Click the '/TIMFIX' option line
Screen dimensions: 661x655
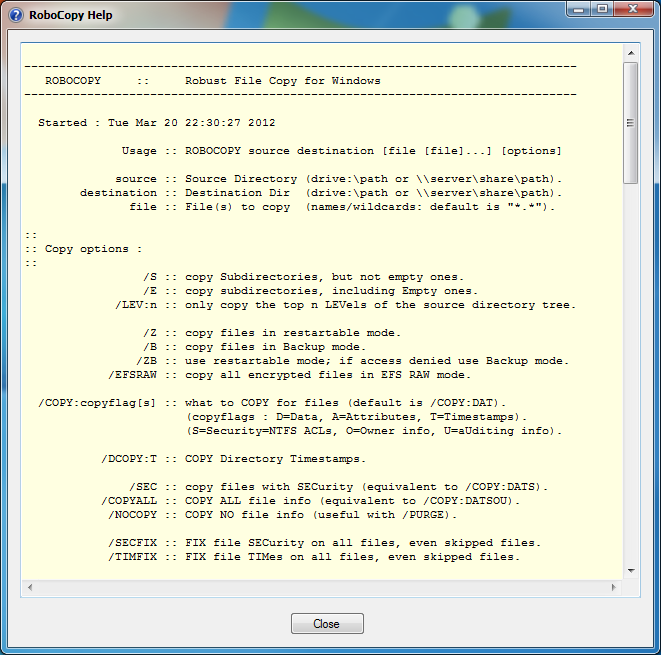(314, 557)
